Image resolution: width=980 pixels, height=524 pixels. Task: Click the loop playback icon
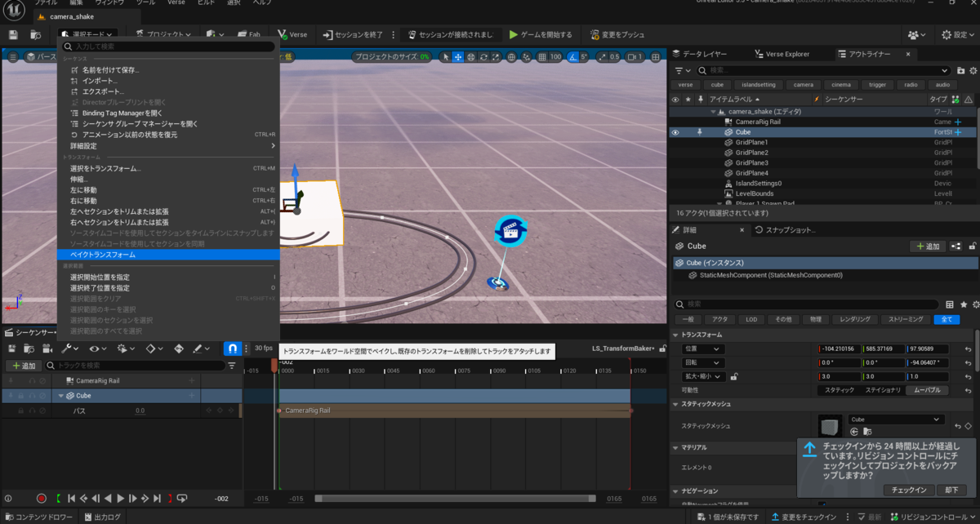(182, 498)
